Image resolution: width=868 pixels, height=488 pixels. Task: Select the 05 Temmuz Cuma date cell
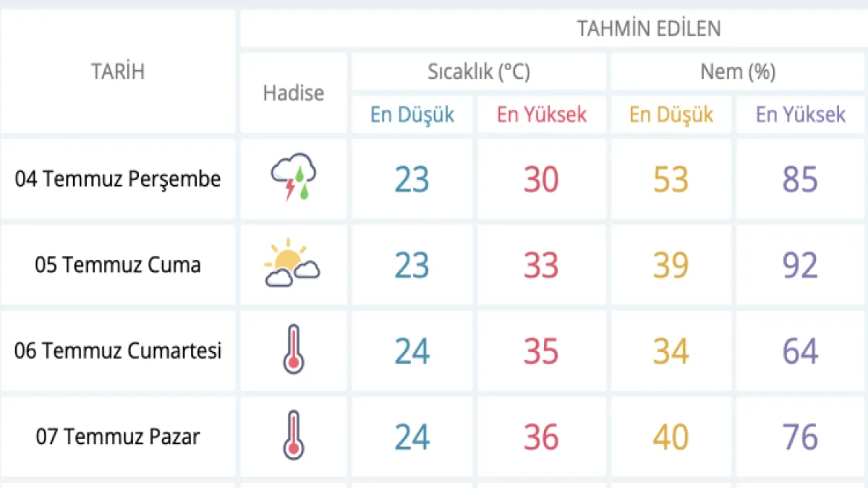[x=118, y=265]
